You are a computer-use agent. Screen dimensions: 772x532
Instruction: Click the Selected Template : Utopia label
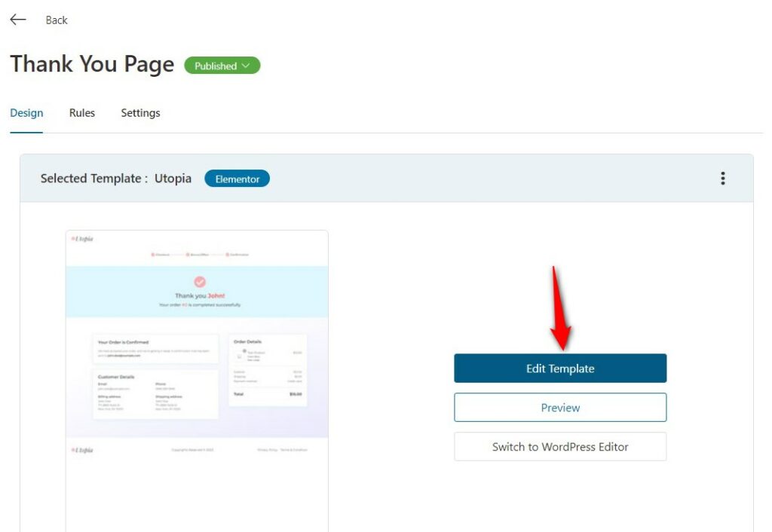[x=115, y=178]
